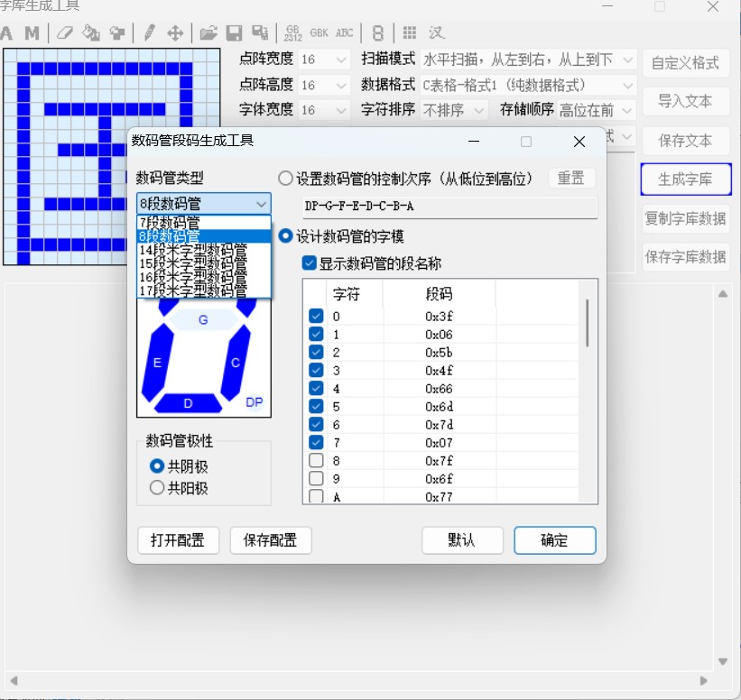The image size is (741, 700).
Task: Click the 保存配置 button
Action: point(271,539)
